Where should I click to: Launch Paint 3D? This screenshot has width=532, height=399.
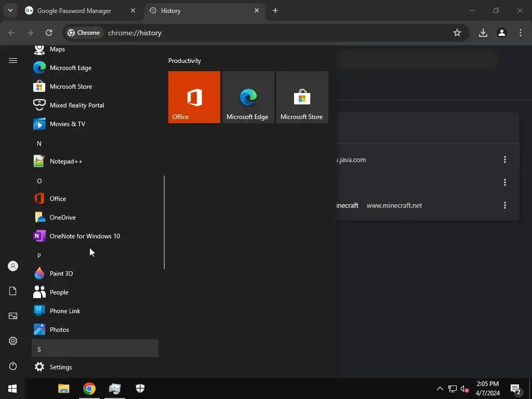coord(95,273)
